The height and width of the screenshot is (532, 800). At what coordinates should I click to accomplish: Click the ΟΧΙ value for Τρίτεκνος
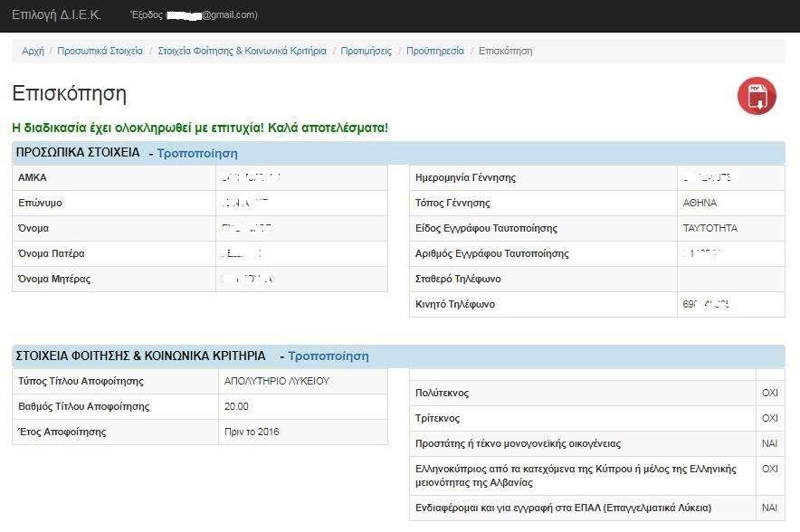(769, 418)
